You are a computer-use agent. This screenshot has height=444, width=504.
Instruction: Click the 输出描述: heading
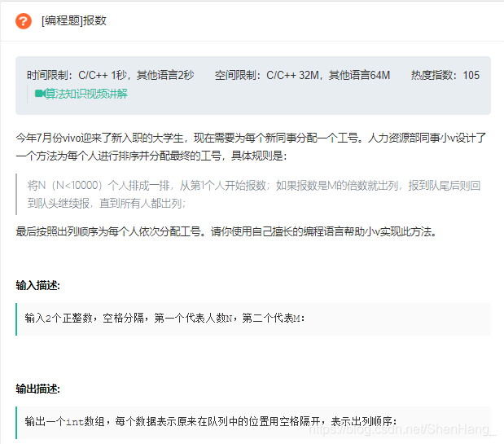[x=38, y=389]
